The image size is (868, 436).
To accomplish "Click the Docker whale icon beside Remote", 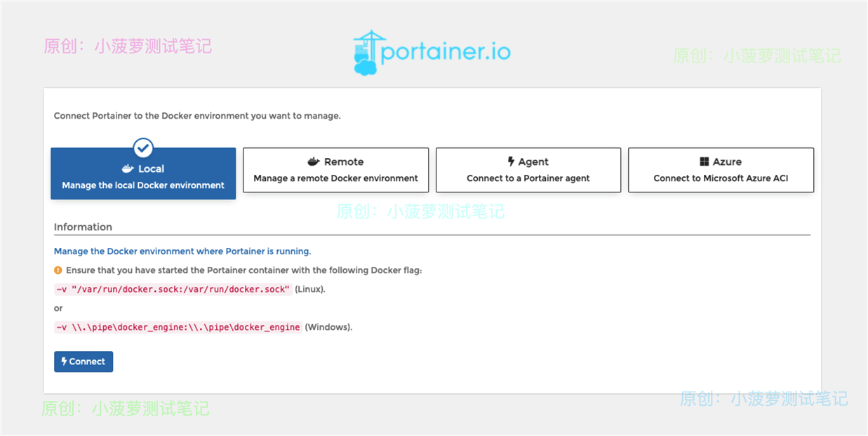I will coord(314,161).
